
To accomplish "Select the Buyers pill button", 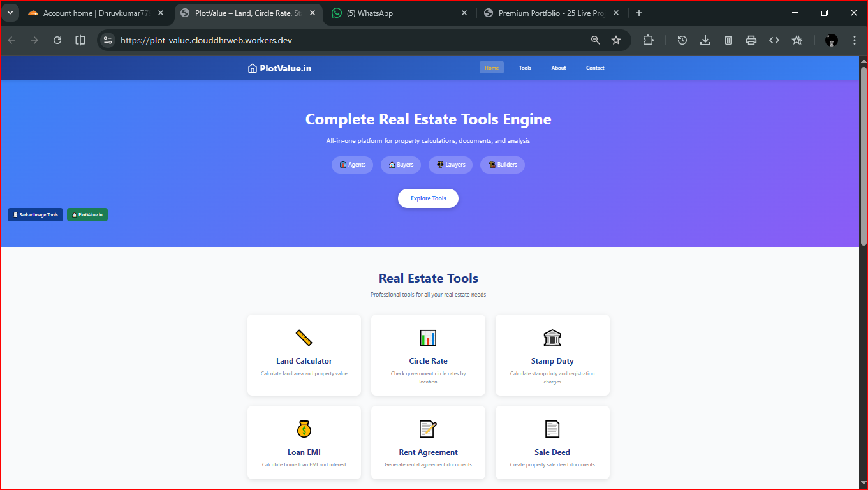I will [401, 165].
